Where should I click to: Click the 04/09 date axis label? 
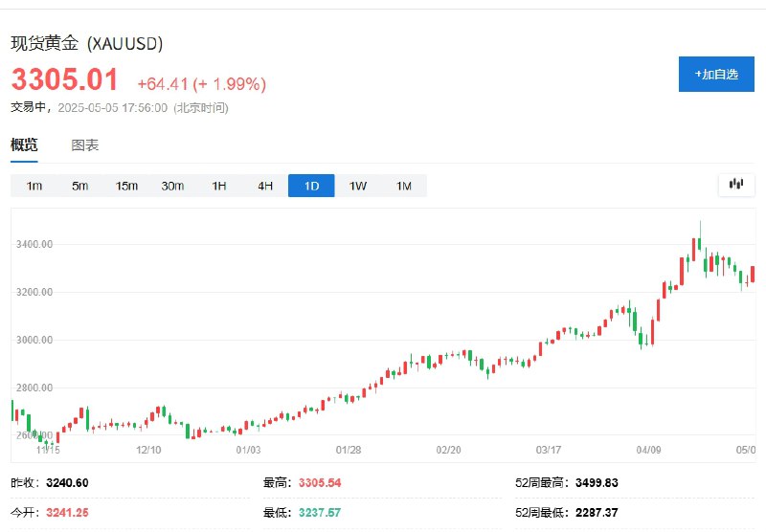point(649,450)
